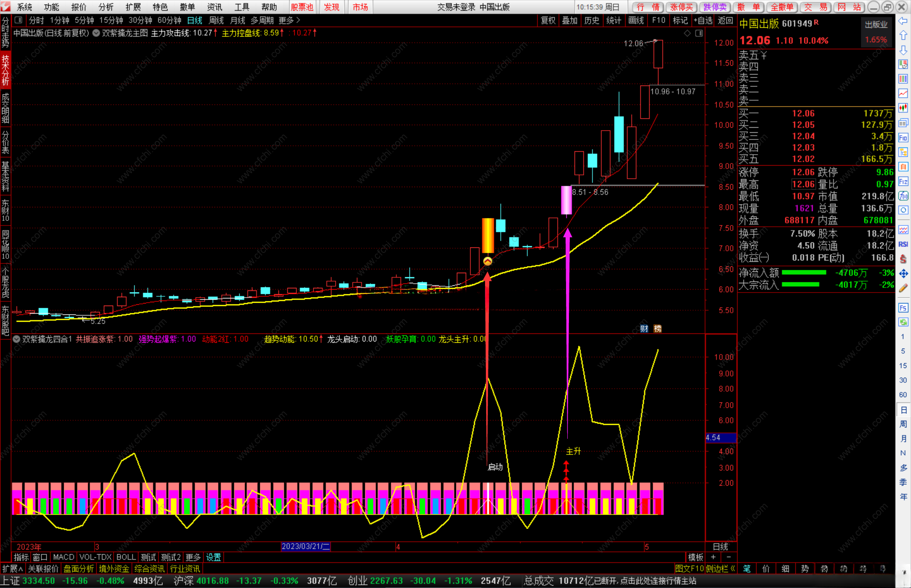Click the F10 company info sidebar icon
Viewport: 911px width, 588px height.
[903, 137]
